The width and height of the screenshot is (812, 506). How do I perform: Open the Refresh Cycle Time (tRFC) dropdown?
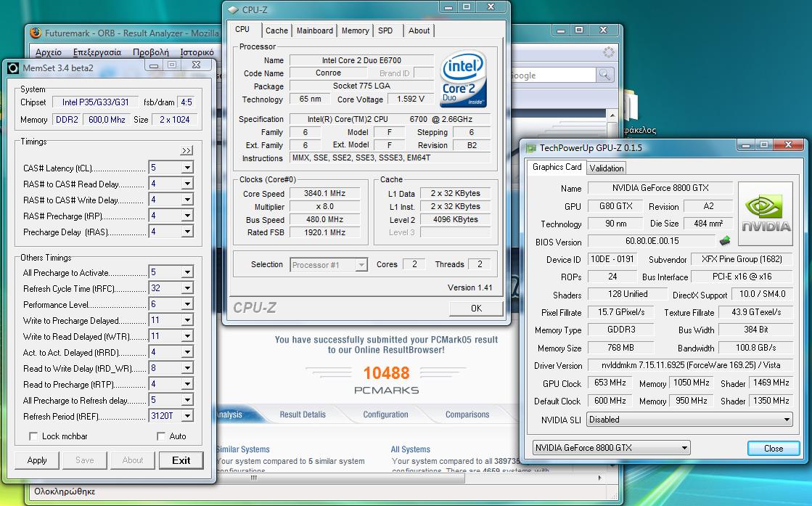click(187, 288)
